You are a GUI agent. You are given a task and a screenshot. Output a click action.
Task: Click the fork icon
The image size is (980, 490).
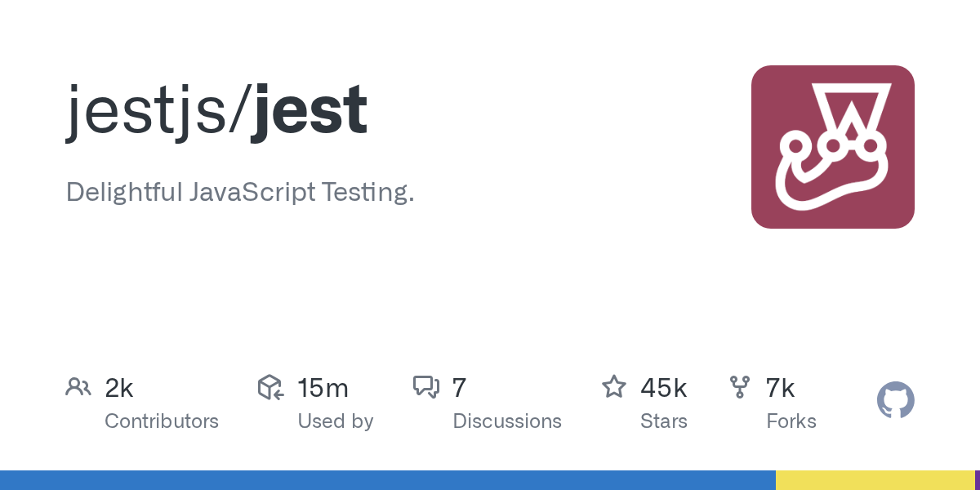(x=740, y=387)
